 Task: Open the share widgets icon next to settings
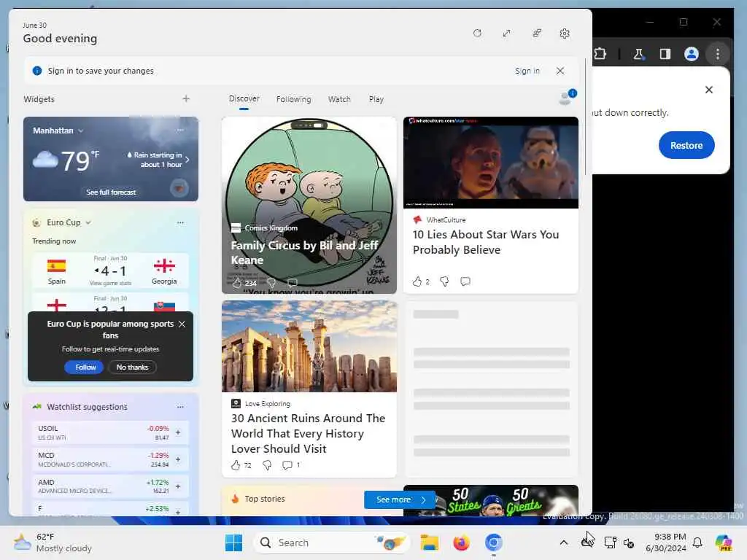537,34
